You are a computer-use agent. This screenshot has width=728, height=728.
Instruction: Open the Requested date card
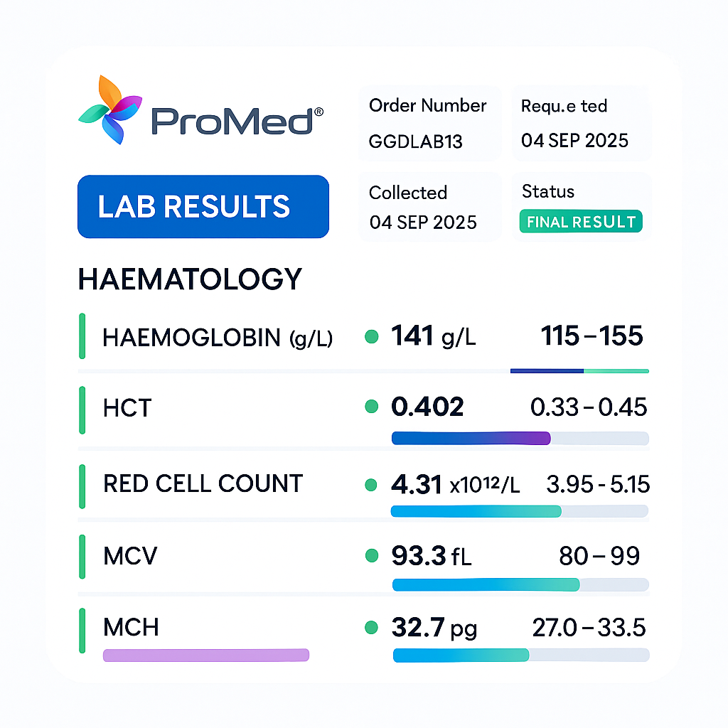[x=581, y=124]
